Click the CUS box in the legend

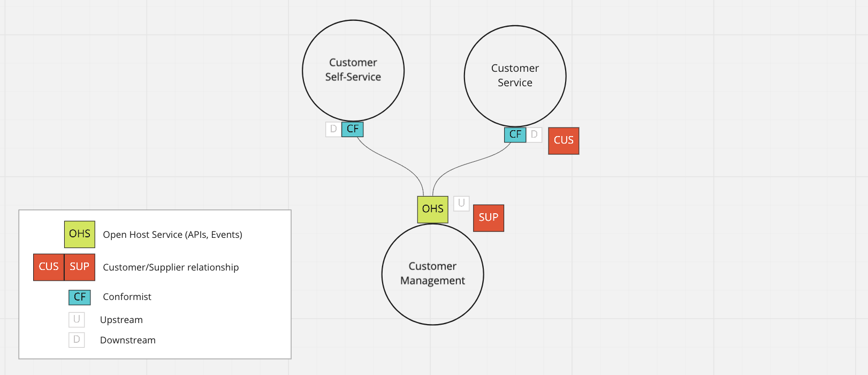click(x=49, y=267)
